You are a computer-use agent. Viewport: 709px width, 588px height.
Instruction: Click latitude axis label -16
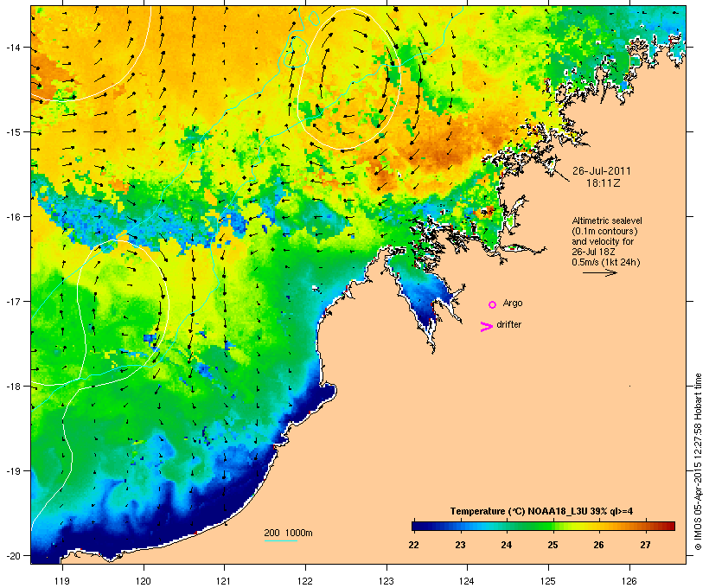(12, 217)
